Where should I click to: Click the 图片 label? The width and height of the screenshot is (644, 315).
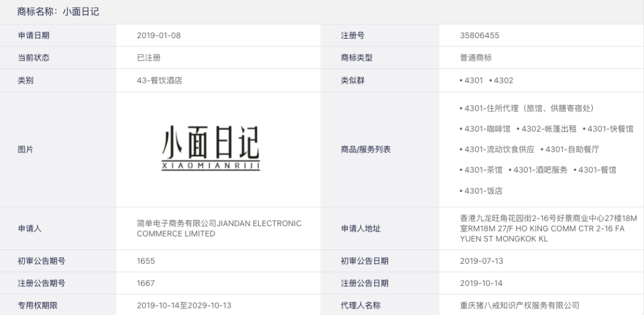pos(26,149)
